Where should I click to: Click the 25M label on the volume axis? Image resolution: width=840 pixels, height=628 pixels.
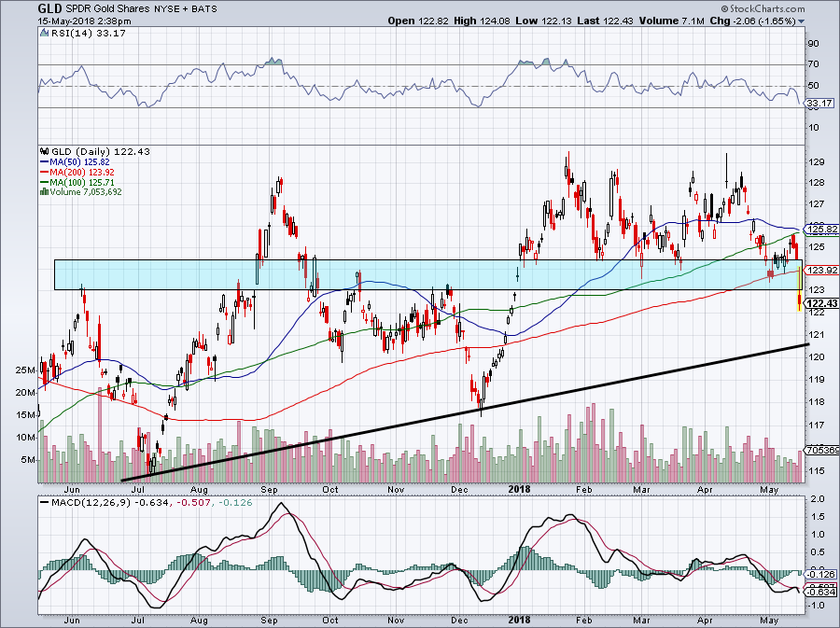(24, 370)
